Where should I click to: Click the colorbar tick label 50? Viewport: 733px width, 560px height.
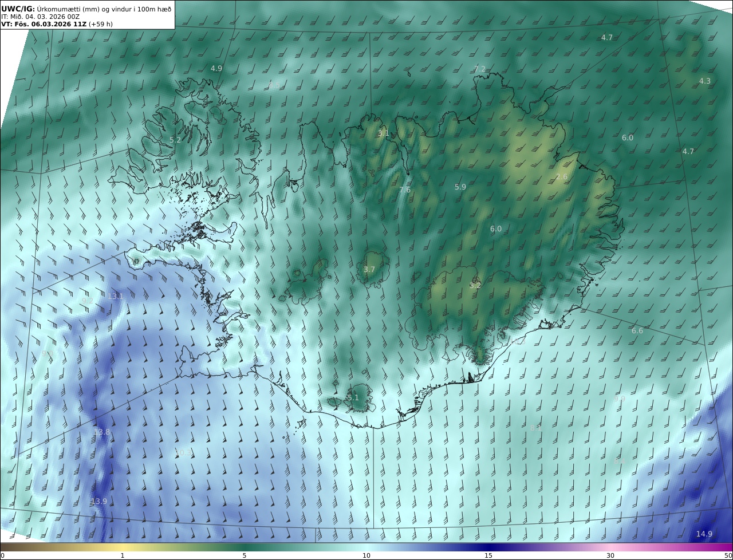(728, 555)
